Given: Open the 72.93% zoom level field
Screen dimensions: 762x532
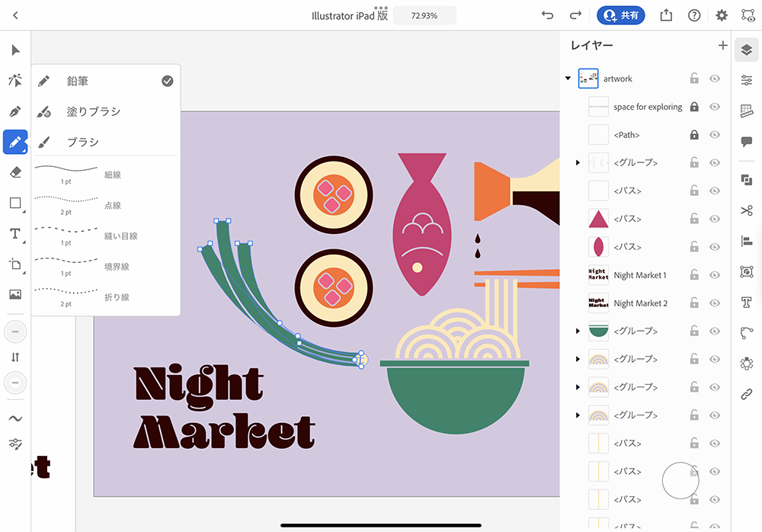Looking at the screenshot, I should [x=424, y=15].
